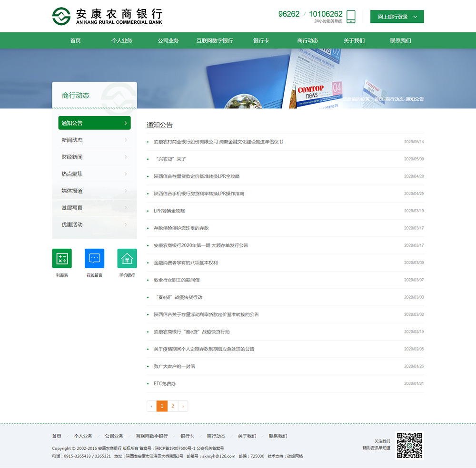Expand the 新闻动态 sidebar chevron
Viewport: 476px width, 468px height.
pos(126,140)
